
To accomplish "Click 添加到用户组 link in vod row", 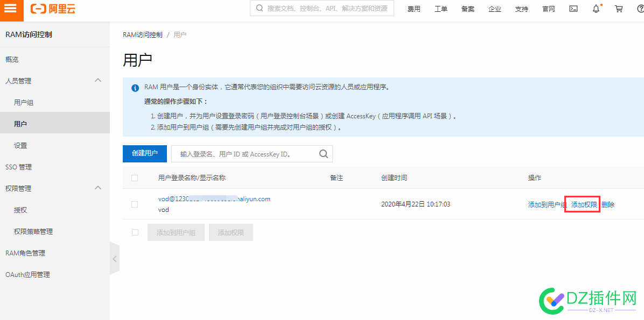I will click(x=548, y=205).
